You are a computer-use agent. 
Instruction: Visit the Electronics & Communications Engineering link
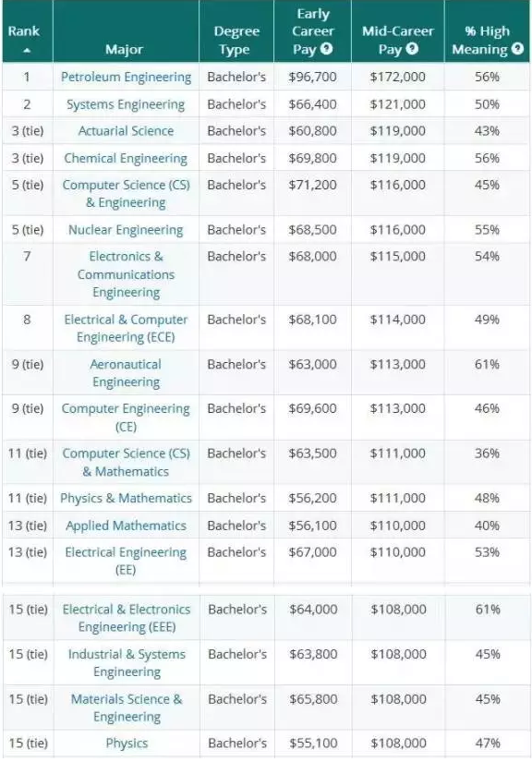[126, 274]
